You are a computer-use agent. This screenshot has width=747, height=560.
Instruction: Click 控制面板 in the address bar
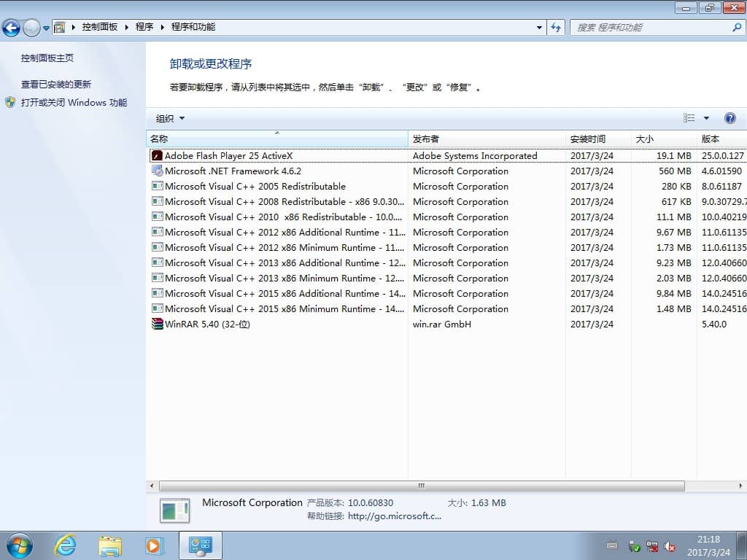tap(99, 27)
